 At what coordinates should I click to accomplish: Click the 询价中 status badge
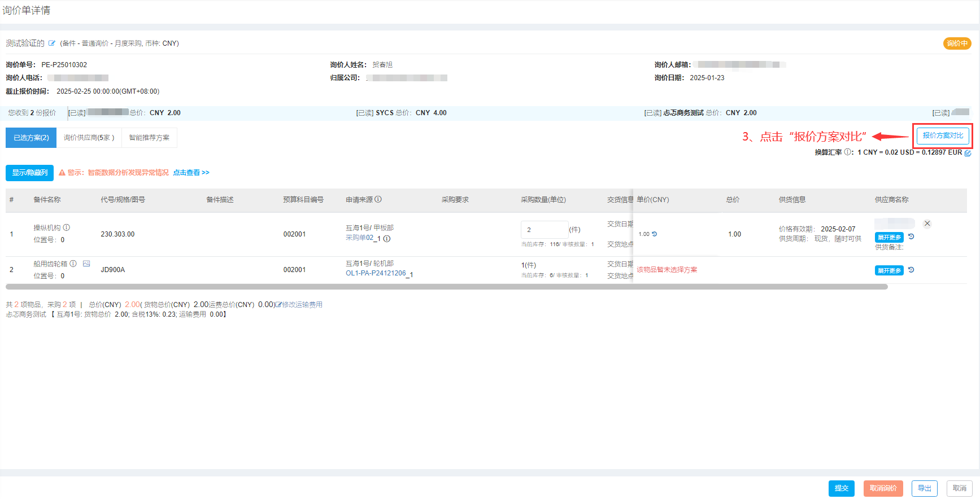tap(957, 43)
